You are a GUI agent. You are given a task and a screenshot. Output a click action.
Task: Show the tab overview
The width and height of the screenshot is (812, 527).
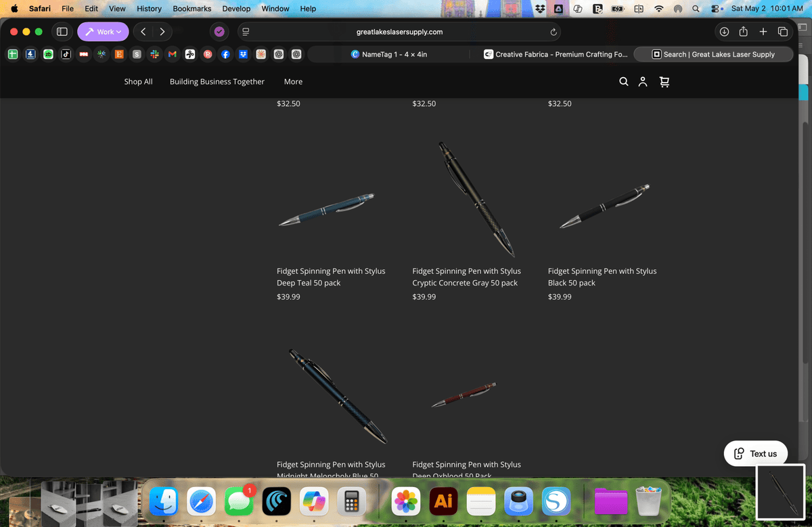tap(782, 32)
